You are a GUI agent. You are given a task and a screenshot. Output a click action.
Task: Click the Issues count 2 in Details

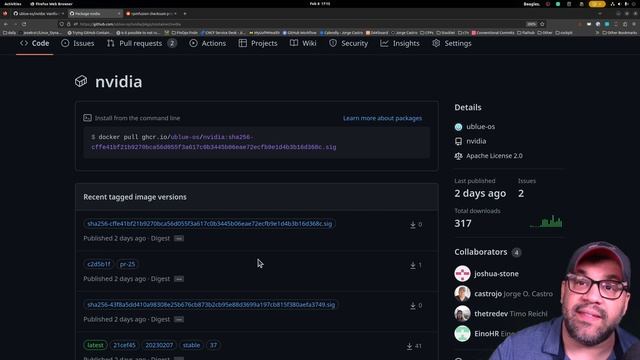tap(521, 193)
